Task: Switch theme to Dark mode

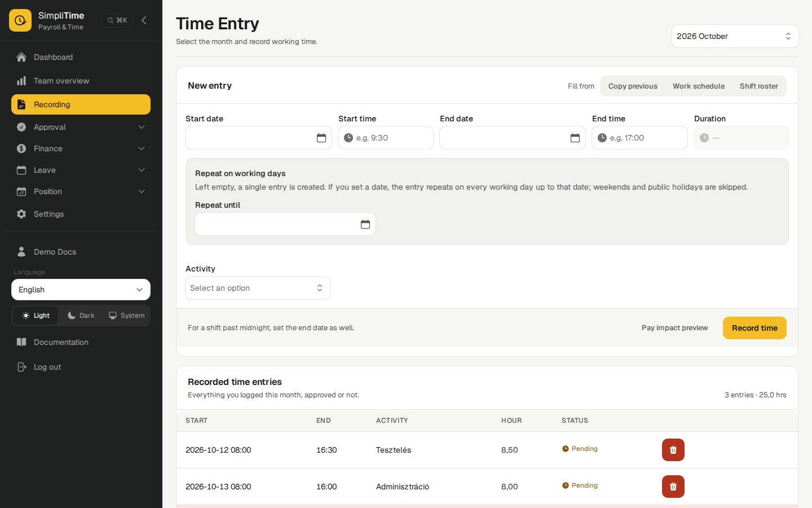Action: [81, 316]
